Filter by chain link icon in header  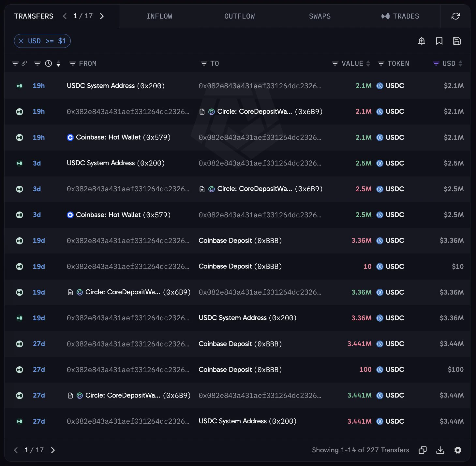[x=24, y=63]
